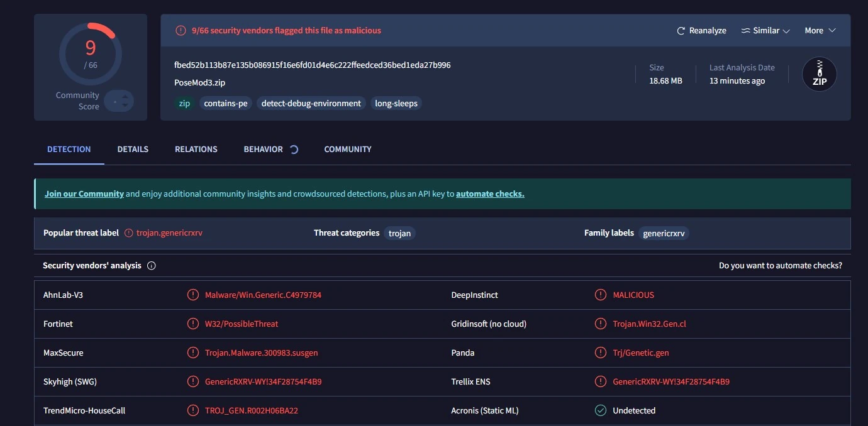Follow the Join our Community link
The image size is (868, 426).
tap(84, 194)
